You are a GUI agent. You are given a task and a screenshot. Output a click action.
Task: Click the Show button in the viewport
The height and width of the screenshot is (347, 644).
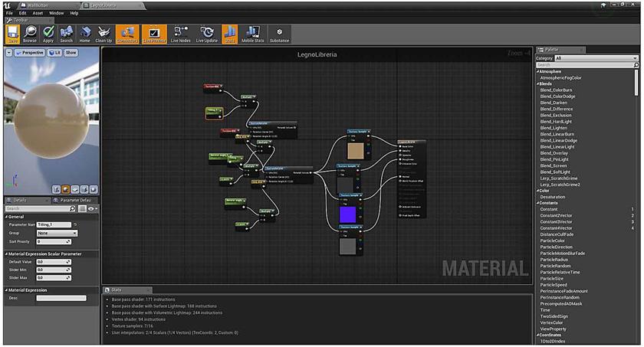(71, 53)
